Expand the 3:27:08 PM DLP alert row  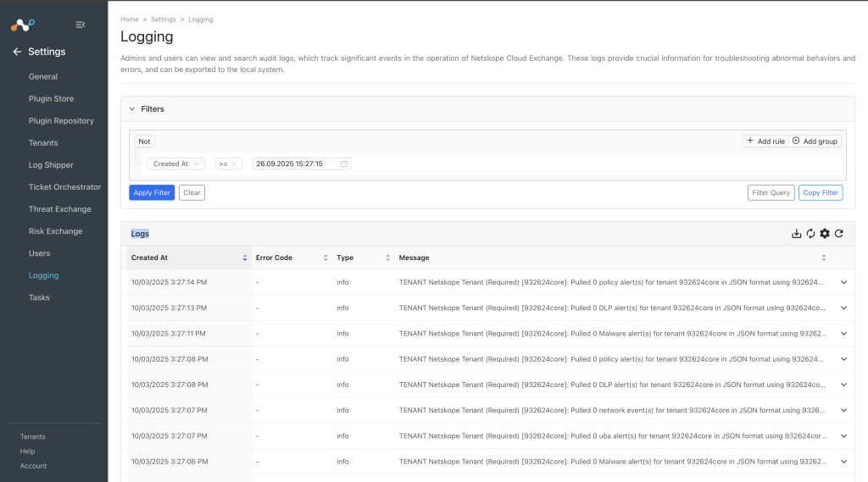click(x=843, y=385)
